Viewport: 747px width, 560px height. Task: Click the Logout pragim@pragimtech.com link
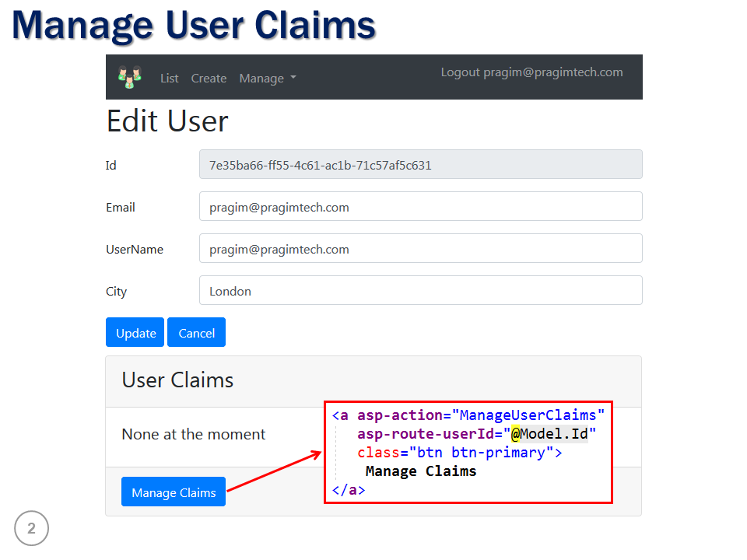point(531,72)
